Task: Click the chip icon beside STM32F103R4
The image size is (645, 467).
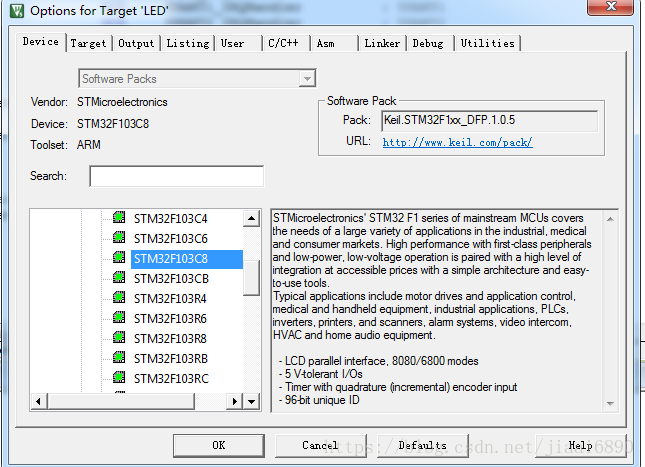Action: pyautogui.click(x=119, y=297)
